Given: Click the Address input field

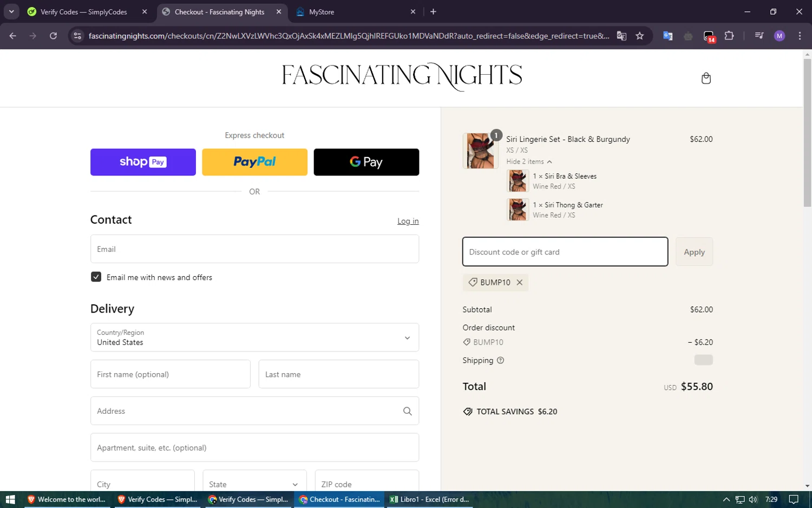Looking at the screenshot, I should (254, 411).
